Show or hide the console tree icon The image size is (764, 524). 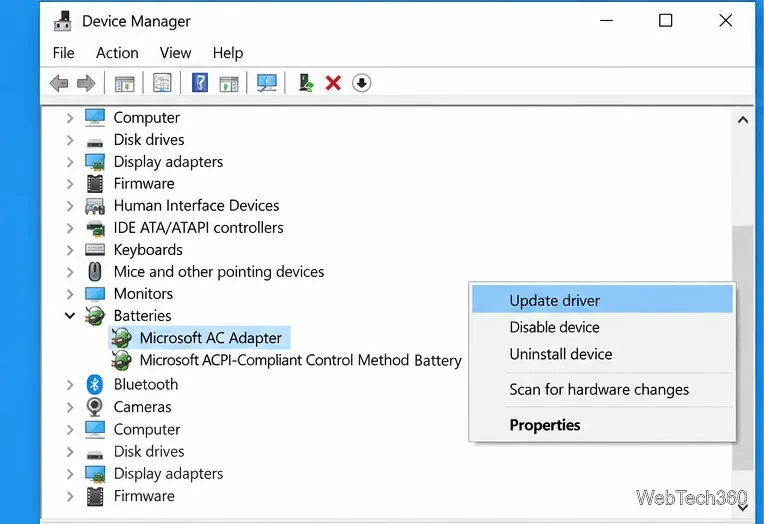click(x=124, y=83)
